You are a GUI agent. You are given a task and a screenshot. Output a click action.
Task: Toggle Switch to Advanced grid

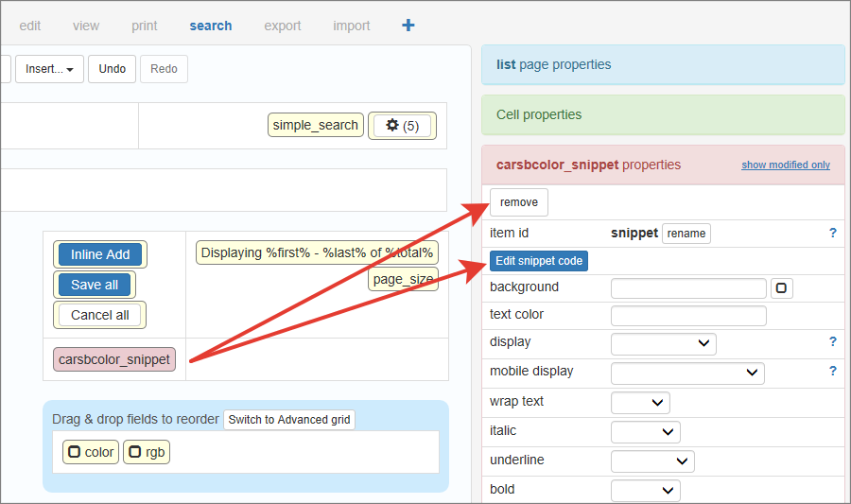click(289, 420)
